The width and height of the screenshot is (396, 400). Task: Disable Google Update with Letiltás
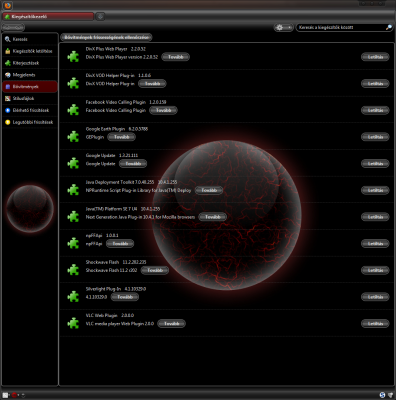(375, 164)
